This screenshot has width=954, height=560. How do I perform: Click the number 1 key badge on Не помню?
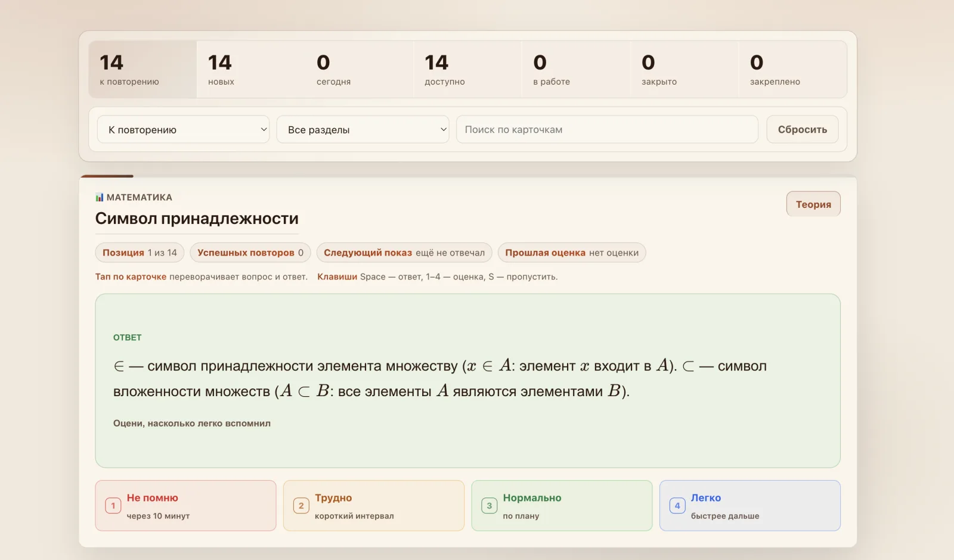point(113,506)
